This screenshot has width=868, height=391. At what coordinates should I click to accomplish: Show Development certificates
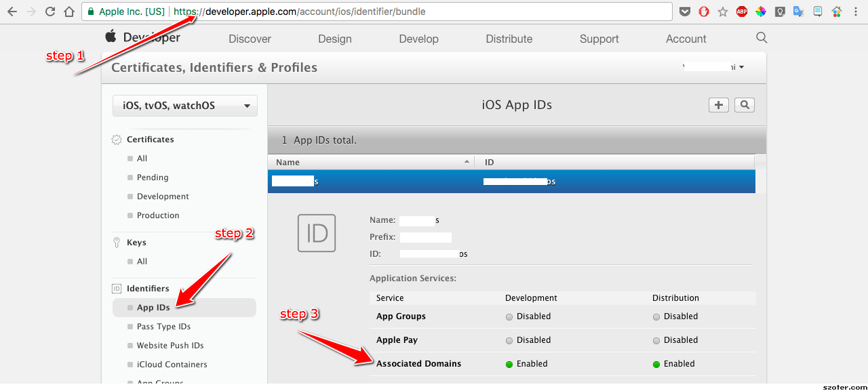[x=163, y=197]
